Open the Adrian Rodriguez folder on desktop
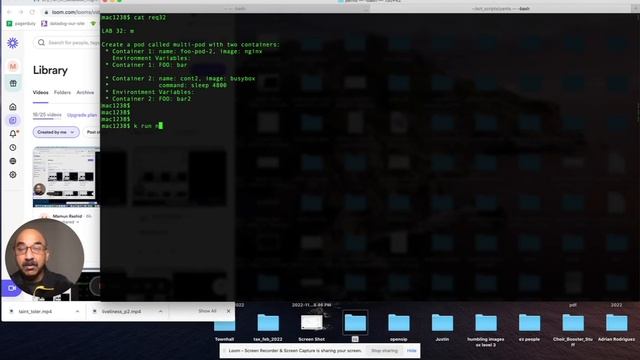Image resolution: width=640 pixels, height=360 pixels. 616,328
